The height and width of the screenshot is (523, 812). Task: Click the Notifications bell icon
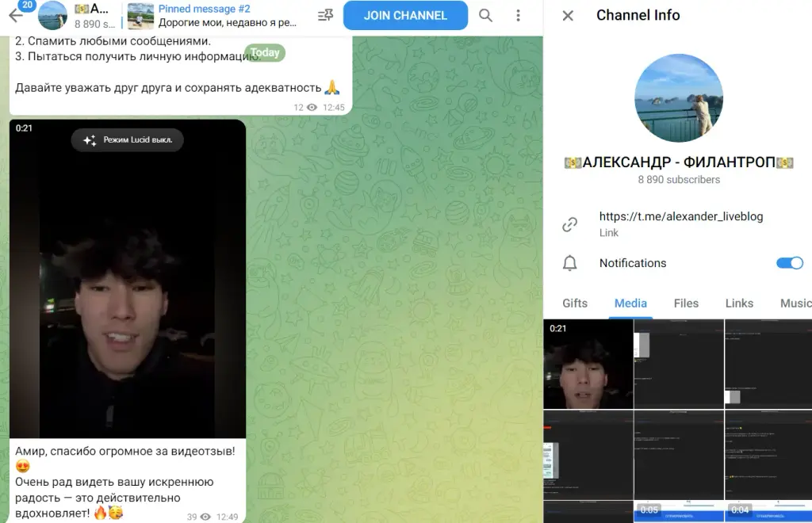[569, 263]
